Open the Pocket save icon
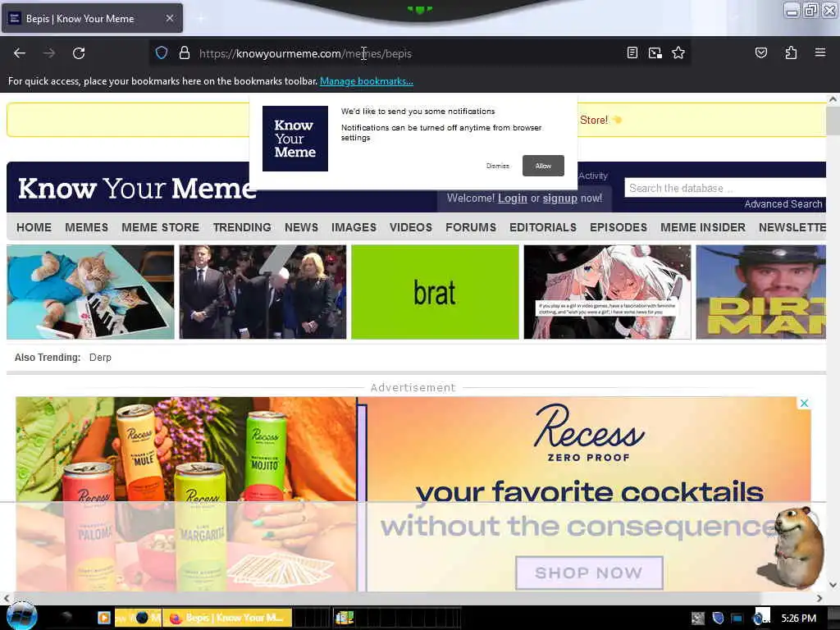 tap(760, 52)
